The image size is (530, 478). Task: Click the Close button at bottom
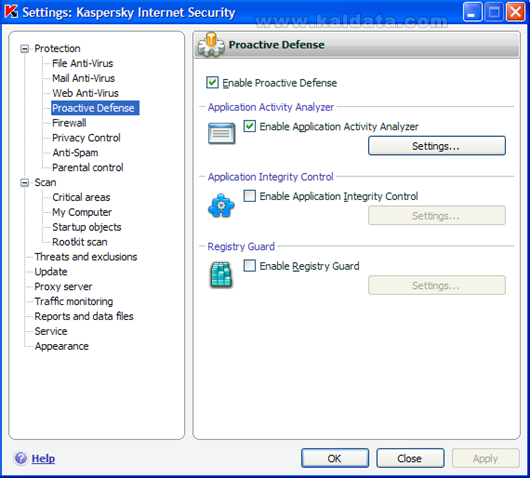[410, 458]
